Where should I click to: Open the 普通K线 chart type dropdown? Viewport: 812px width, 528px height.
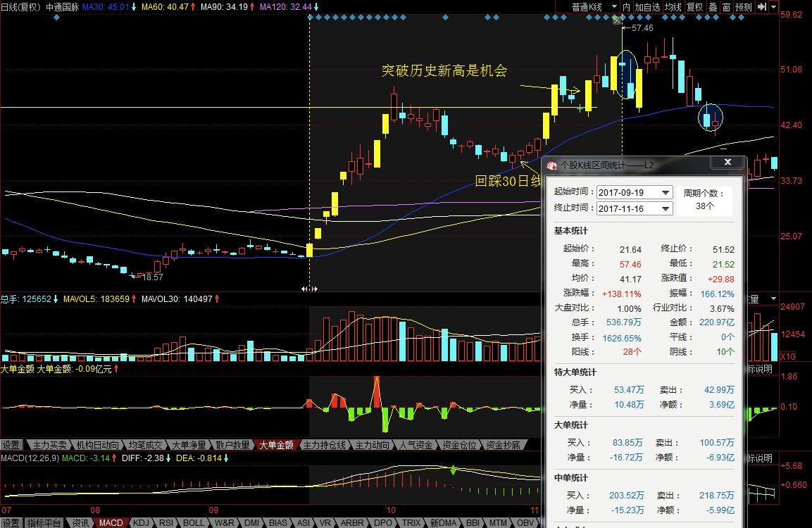[593, 7]
